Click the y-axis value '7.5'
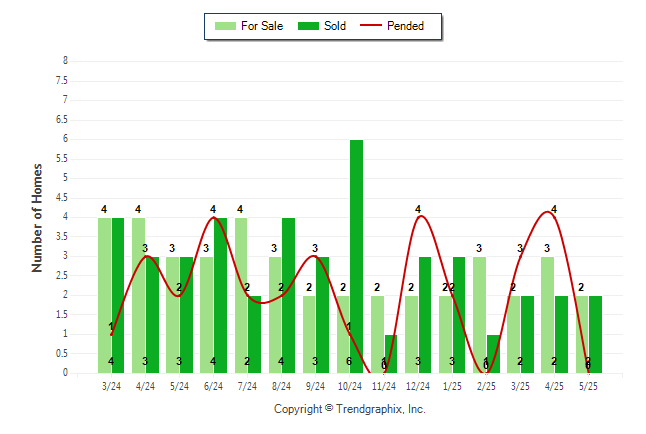The height and width of the screenshot is (434, 646). (x=62, y=80)
